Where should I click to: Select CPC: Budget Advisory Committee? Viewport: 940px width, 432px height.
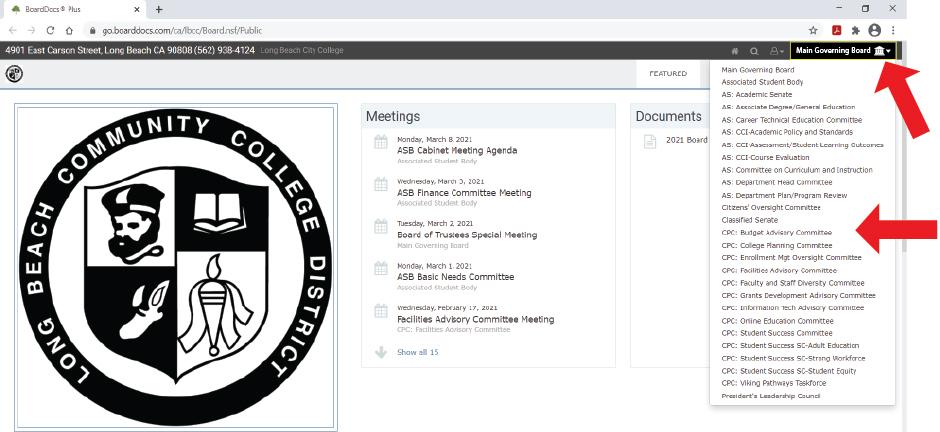coord(776,232)
